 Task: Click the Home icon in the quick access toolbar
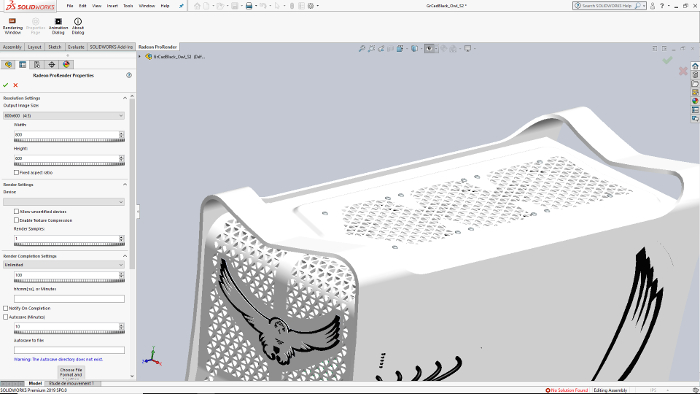click(x=197, y=6)
